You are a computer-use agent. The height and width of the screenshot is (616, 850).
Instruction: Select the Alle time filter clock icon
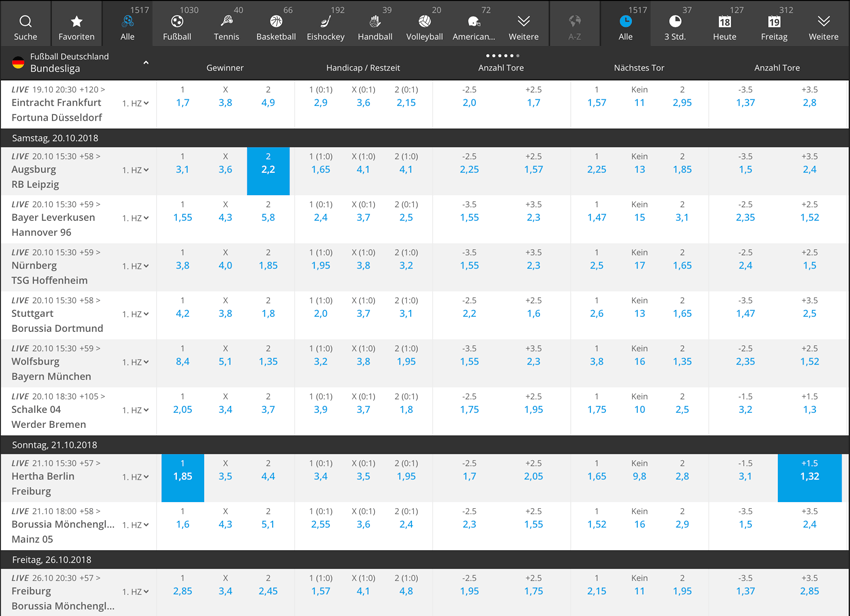tap(626, 23)
